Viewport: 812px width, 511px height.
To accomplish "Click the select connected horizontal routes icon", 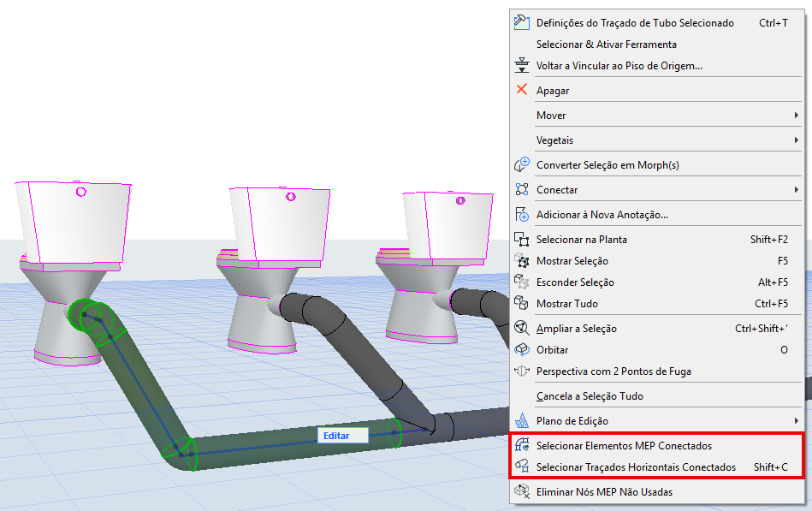I will [x=521, y=466].
